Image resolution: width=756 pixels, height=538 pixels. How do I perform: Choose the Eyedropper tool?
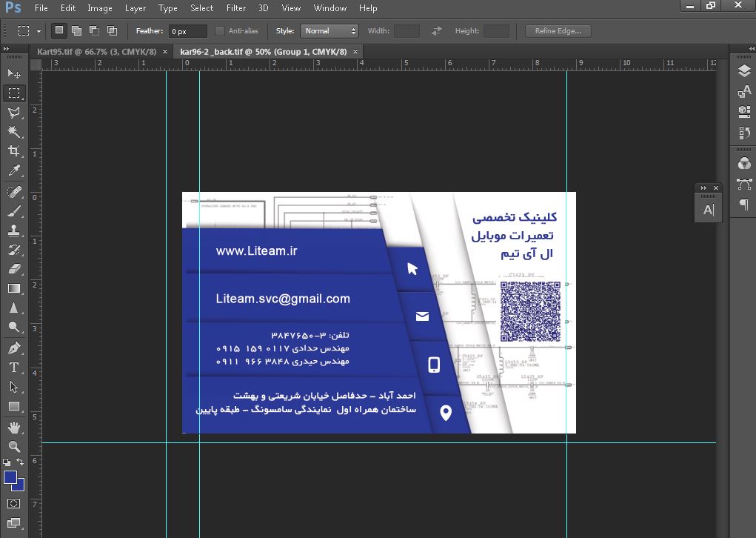tap(14, 171)
